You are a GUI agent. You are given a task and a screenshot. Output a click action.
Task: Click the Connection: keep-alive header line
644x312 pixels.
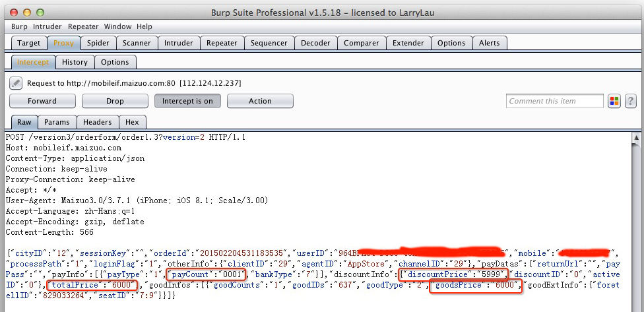(x=57, y=169)
